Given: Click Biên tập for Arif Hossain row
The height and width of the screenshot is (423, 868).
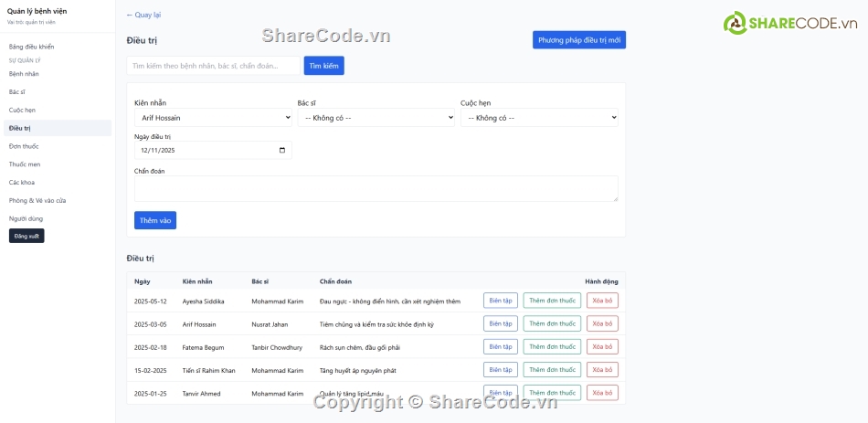Looking at the screenshot, I should coord(501,324).
